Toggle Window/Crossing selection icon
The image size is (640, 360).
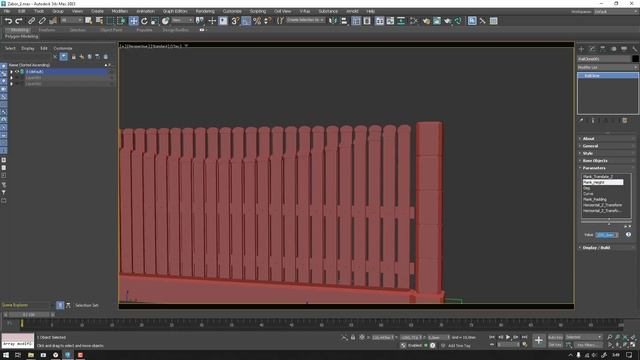pos(121,21)
